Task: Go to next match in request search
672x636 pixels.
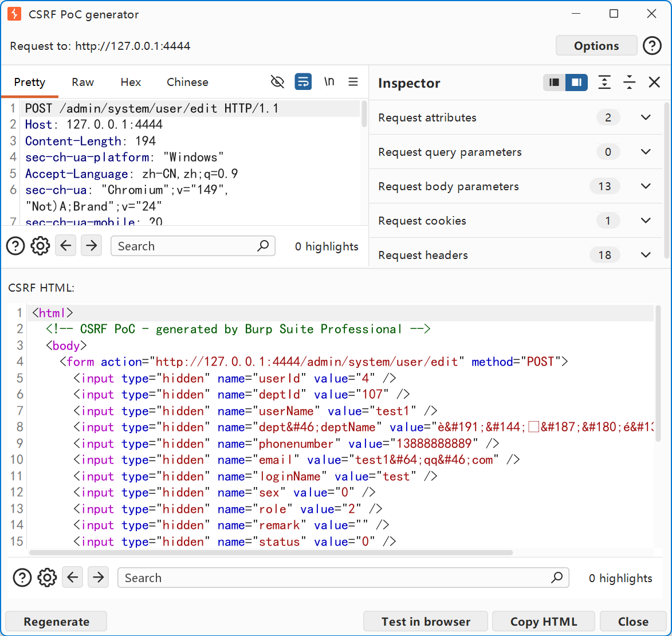Action: tap(91, 246)
